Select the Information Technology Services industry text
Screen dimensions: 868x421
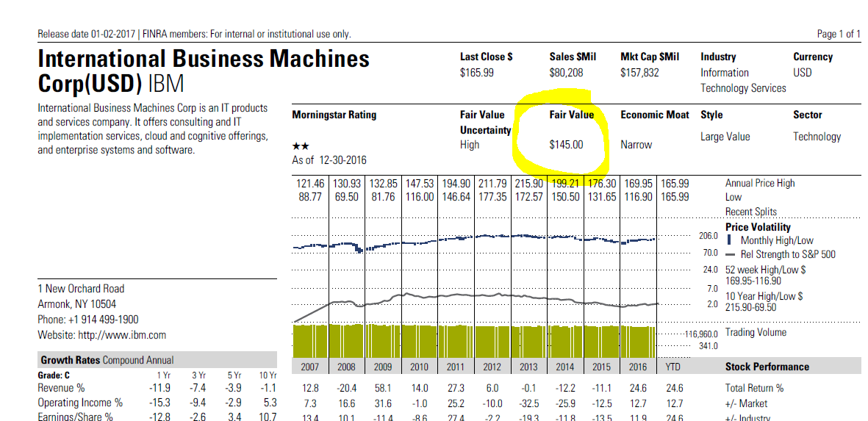coord(743,80)
